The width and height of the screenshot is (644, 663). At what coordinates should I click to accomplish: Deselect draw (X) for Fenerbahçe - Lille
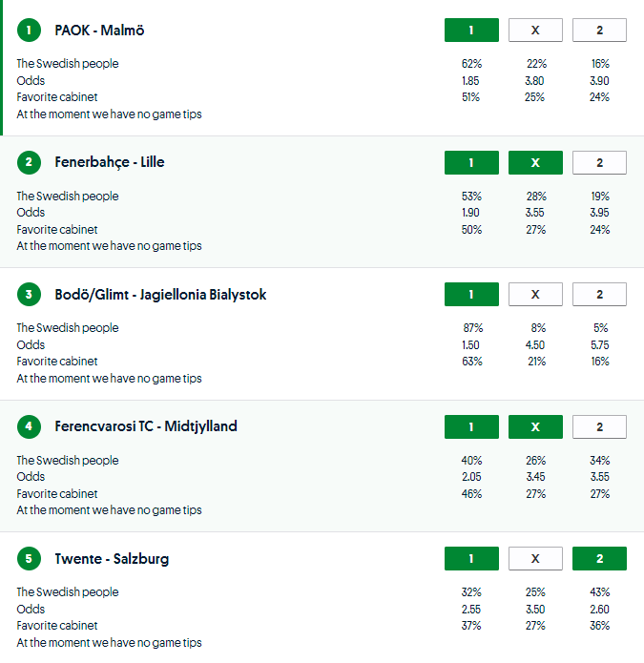point(535,163)
